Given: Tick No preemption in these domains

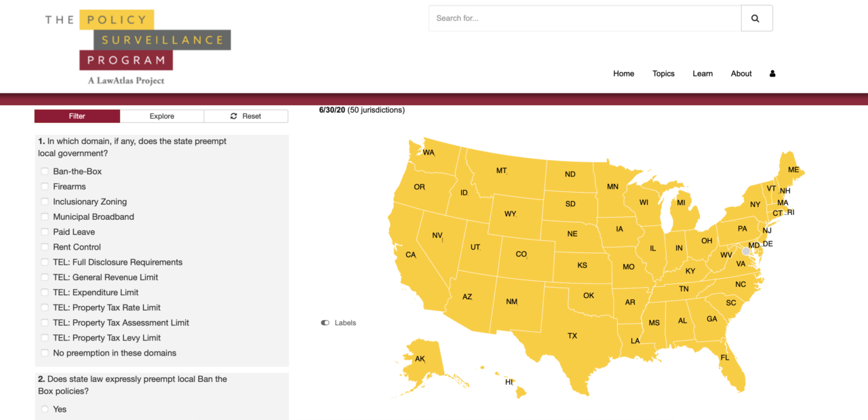Looking at the screenshot, I should tap(45, 353).
